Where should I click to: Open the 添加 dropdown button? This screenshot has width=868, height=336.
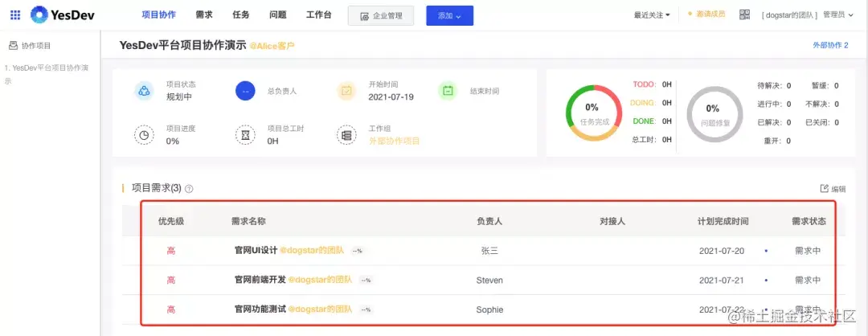coord(449,15)
